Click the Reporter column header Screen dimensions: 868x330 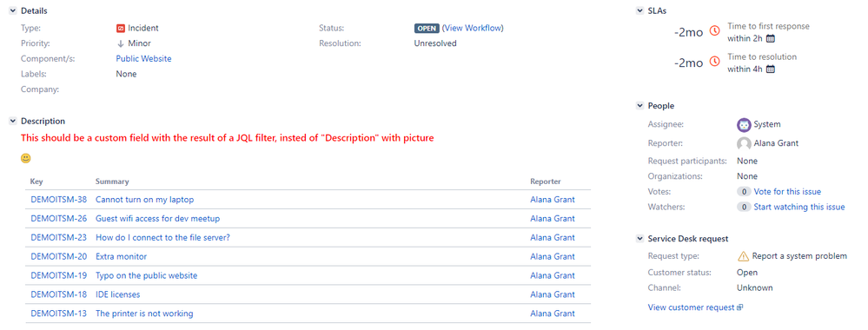pos(546,181)
